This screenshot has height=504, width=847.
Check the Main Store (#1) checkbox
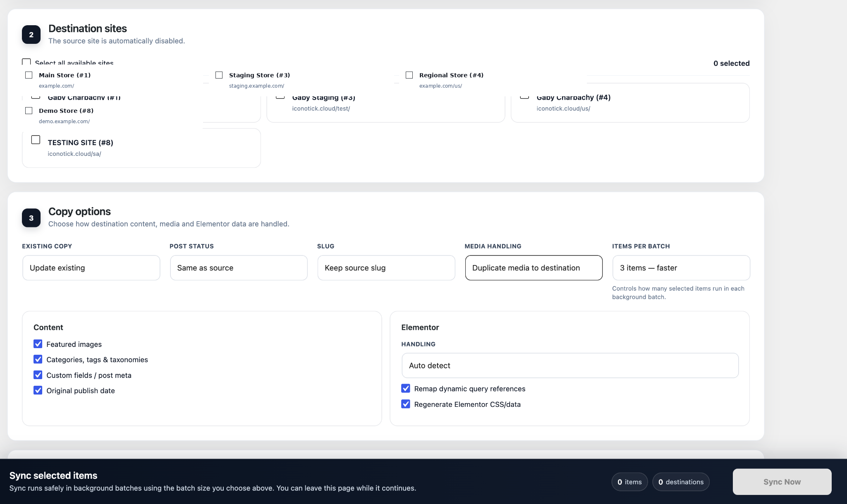point(29,75)
